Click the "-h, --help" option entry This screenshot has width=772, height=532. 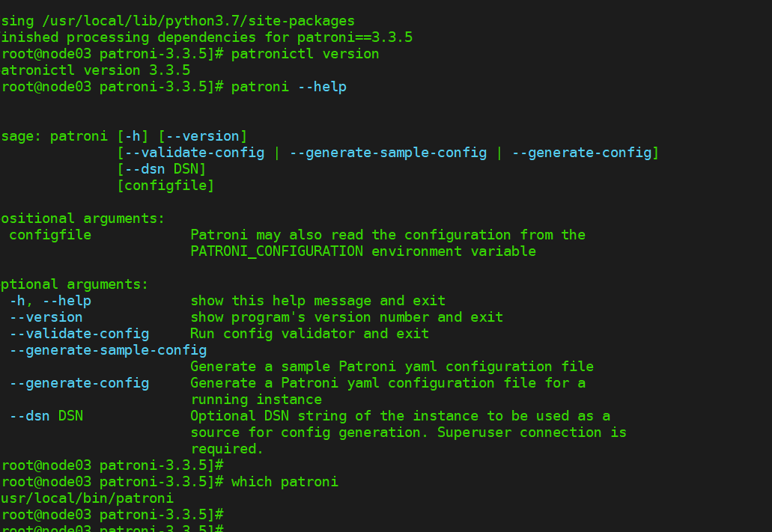coord(50,301)
